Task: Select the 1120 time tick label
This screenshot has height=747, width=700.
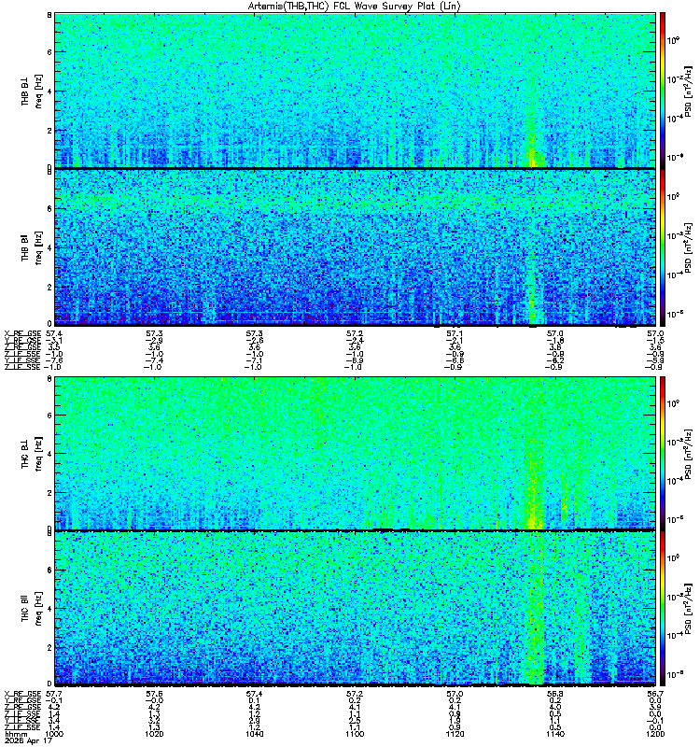Action: (455, 734)
